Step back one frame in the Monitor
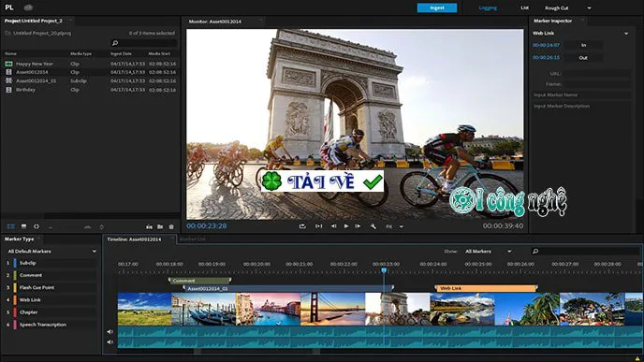This screenshot has height=362, width=644. (333, 226)
